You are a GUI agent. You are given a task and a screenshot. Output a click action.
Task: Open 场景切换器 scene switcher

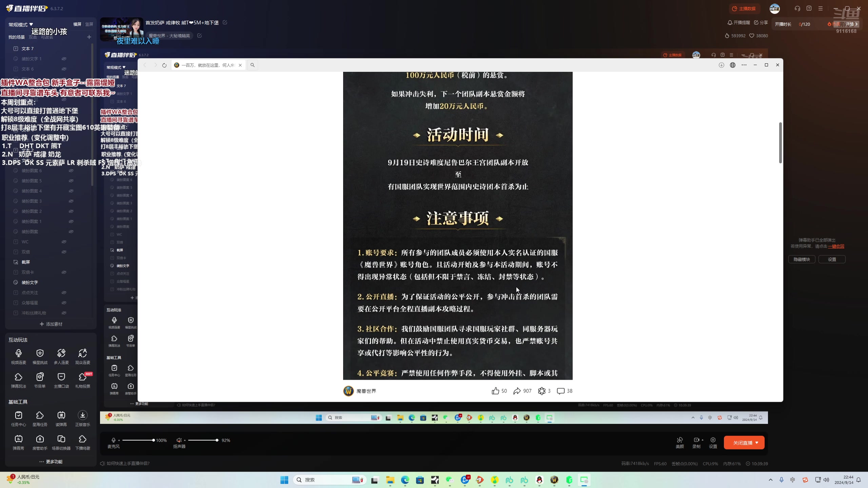[x=61, y=442]
